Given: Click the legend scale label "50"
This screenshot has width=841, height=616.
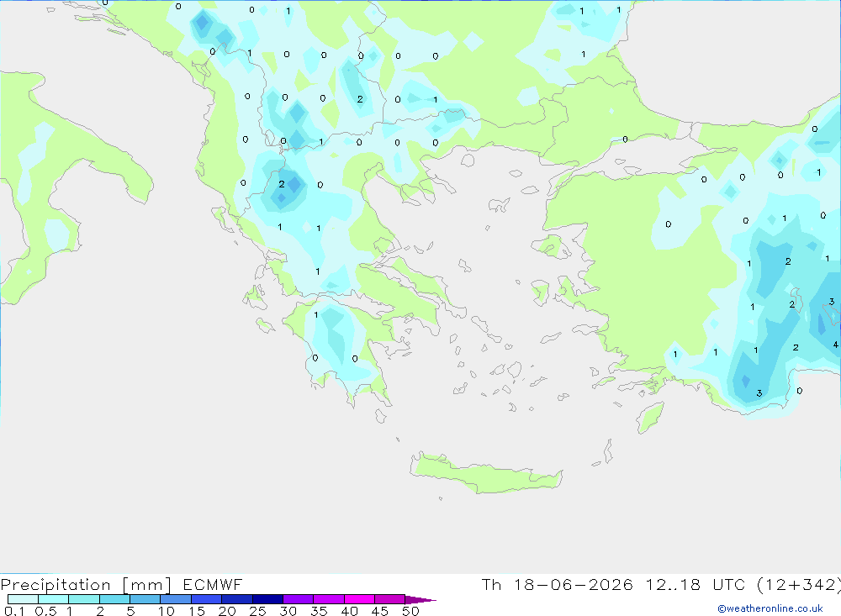Looking at the screenshot, I should click(x=410, y=611).
